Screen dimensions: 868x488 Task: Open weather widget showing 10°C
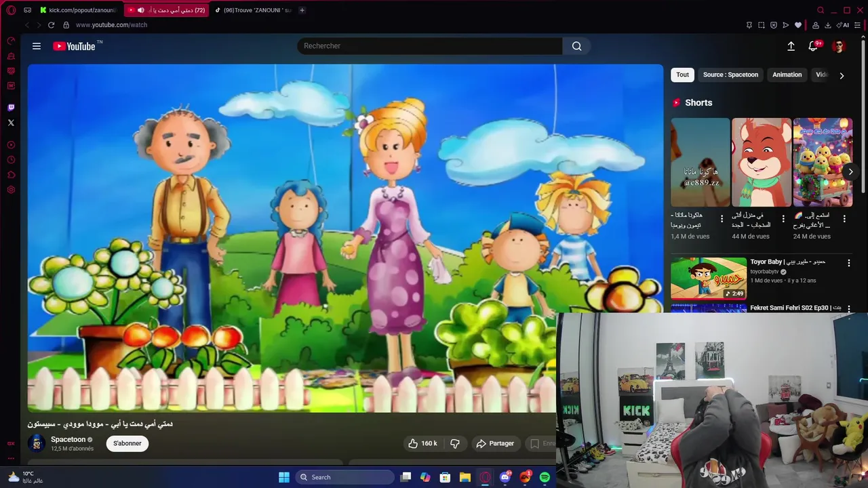[x=26, y=477]
